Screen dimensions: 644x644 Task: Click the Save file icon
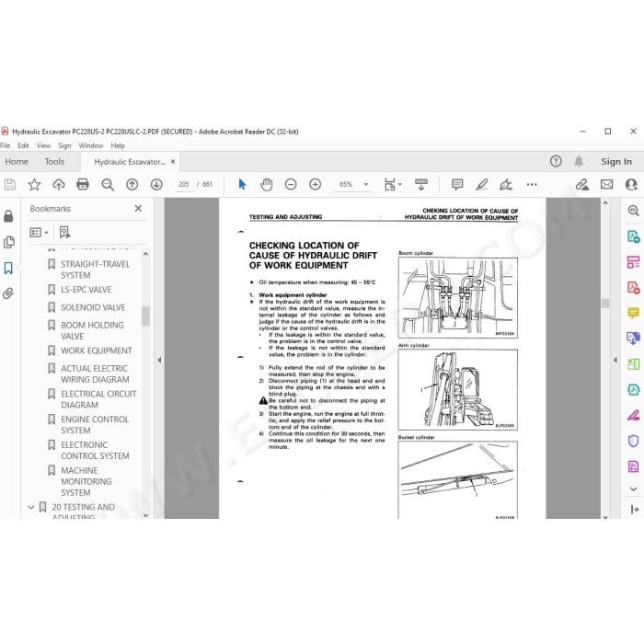10,184
